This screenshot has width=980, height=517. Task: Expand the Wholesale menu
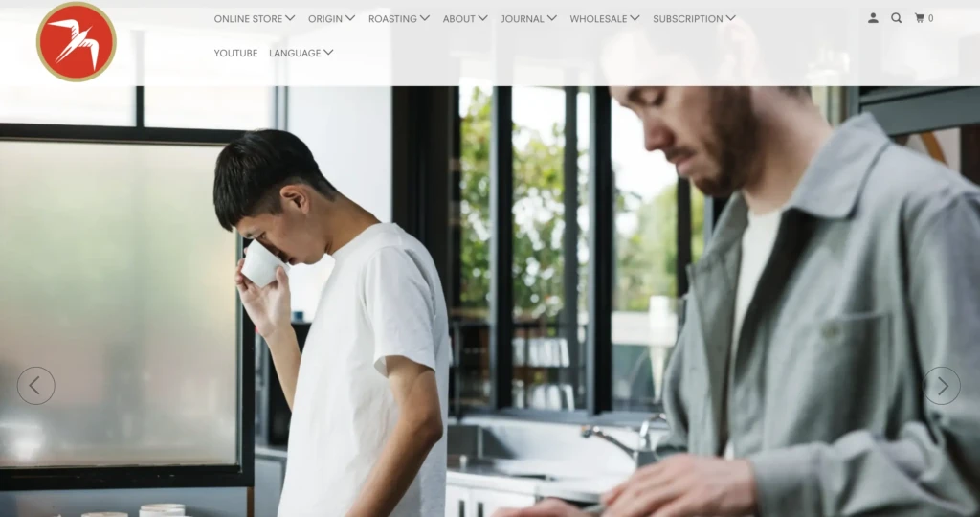click(605, 19)
